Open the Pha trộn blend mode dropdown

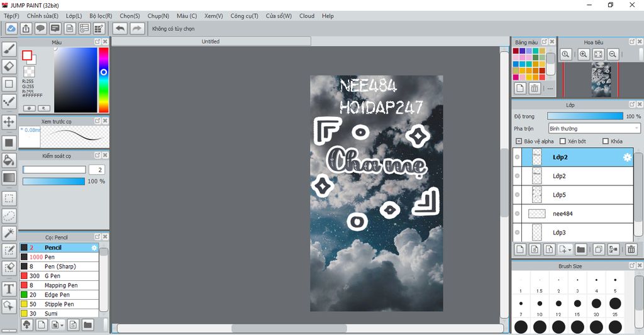coord(594,128)
